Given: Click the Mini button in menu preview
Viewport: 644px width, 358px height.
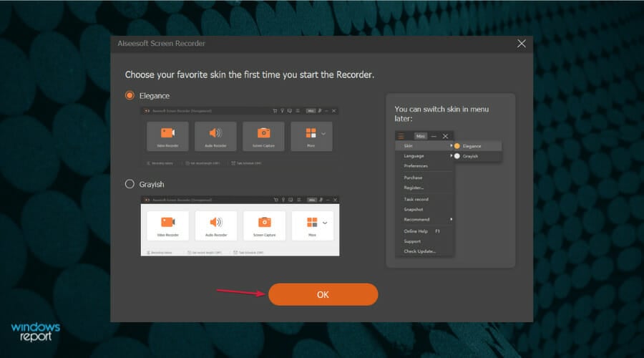Looking at the screenshot, I should click(421, 136).
